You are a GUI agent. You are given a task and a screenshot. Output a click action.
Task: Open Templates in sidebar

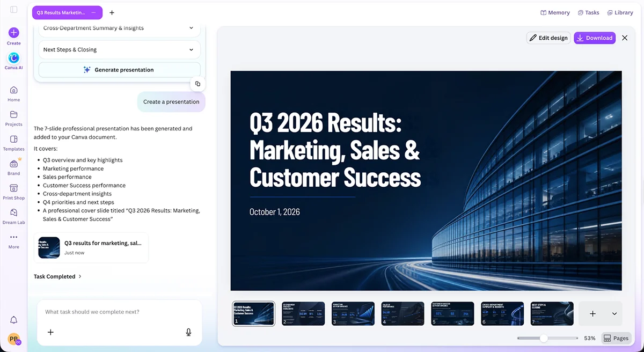[14, 143]
